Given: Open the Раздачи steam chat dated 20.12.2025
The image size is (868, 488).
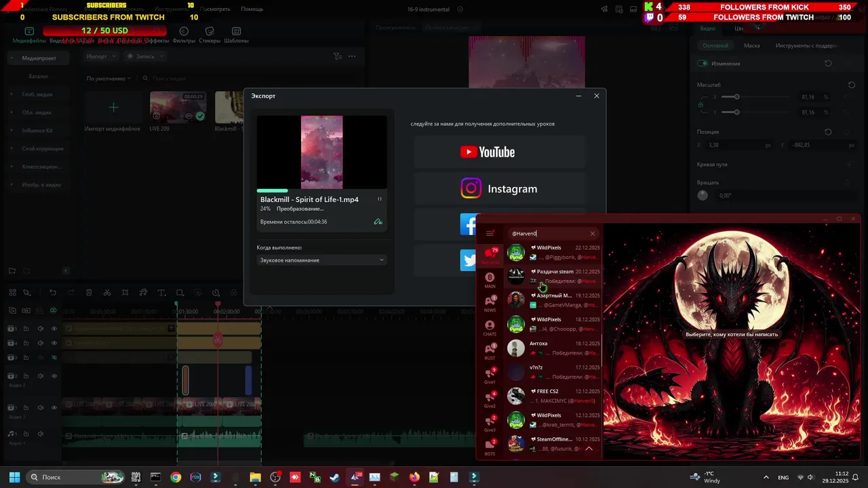Looking at the screenshot, I should point(554,276).
